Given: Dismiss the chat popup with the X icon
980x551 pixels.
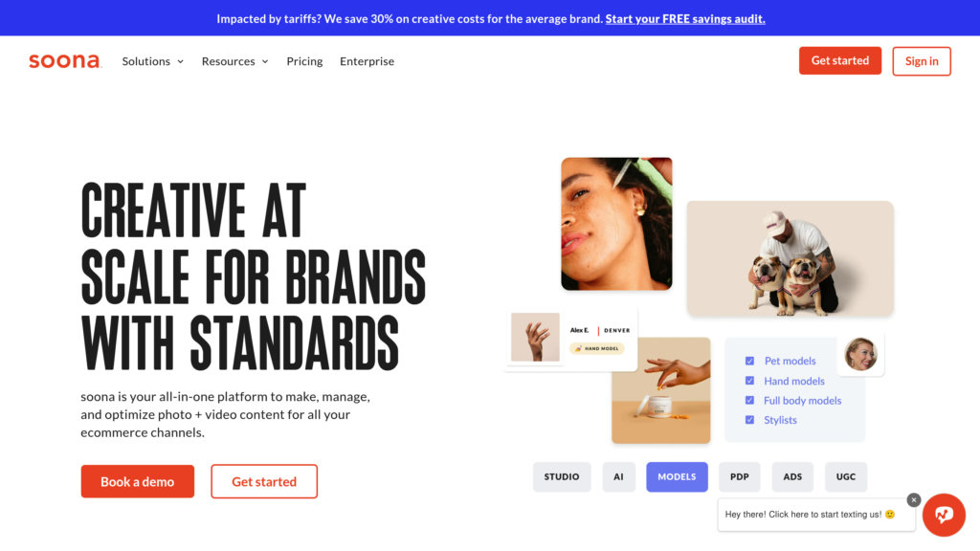Looking at the screenshot, I should click(913, 499).
